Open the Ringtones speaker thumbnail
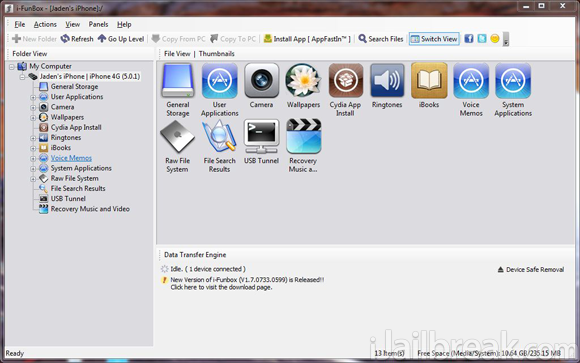Viewport: 580px width, 363px height. pos(387,81)
